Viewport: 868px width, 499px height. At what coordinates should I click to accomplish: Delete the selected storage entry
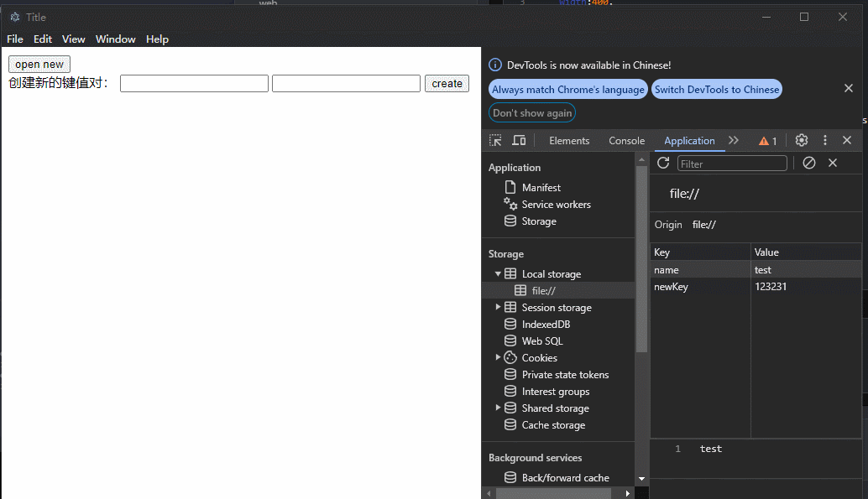833,164
